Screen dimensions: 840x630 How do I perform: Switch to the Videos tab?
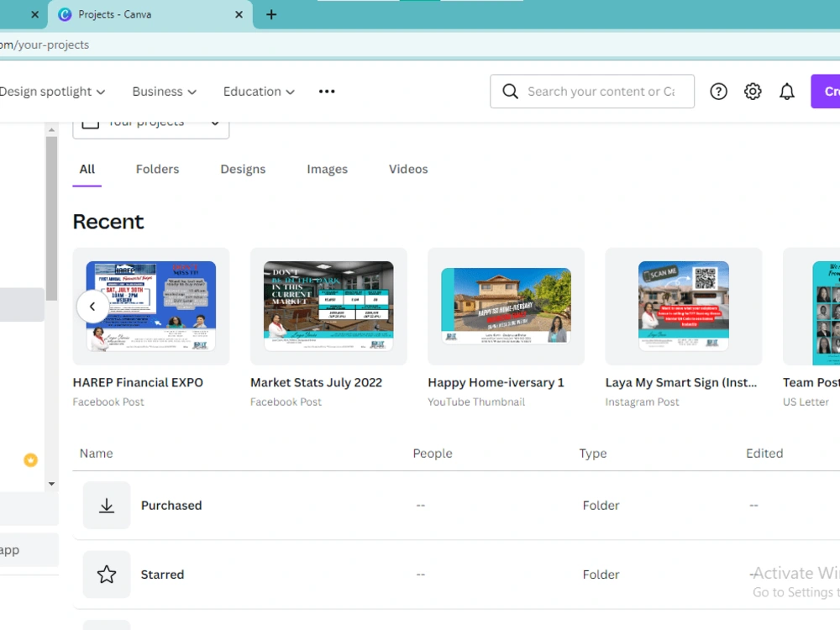click(408, 170)
